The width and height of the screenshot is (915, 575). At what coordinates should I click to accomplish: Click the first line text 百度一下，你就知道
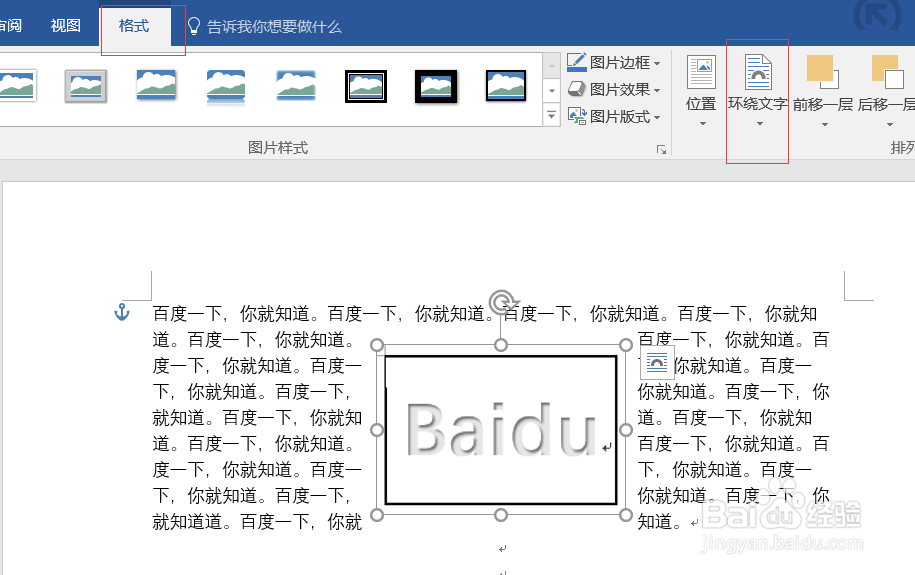pos(231,314)
